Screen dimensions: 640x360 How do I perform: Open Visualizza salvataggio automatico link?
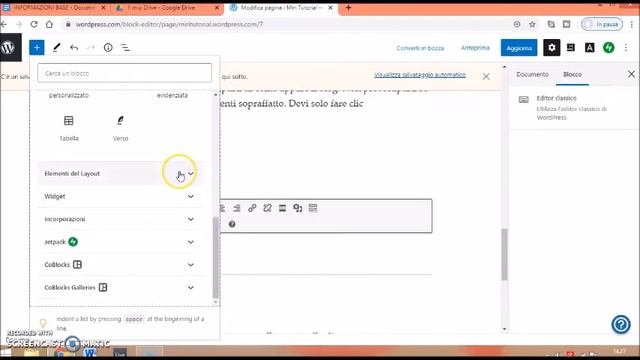coord(420,75)
